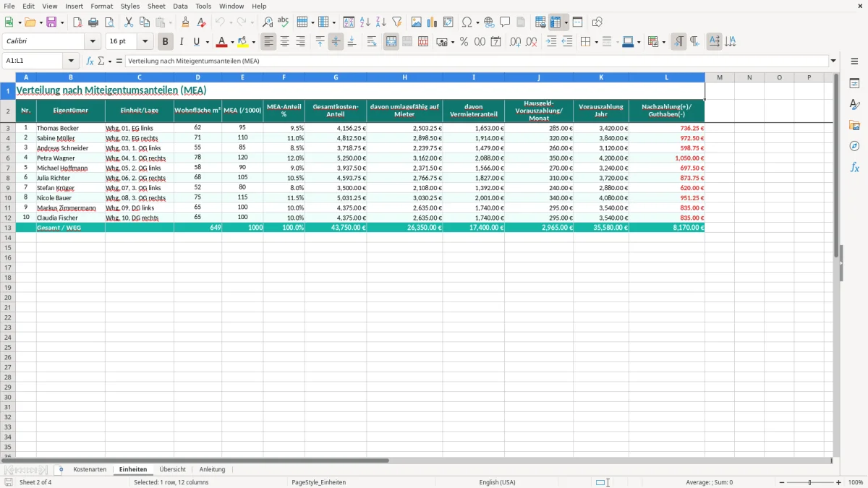Click the Zoom In plus button
The height and width of the screenshot is (488, 868).
pos(839,482)
